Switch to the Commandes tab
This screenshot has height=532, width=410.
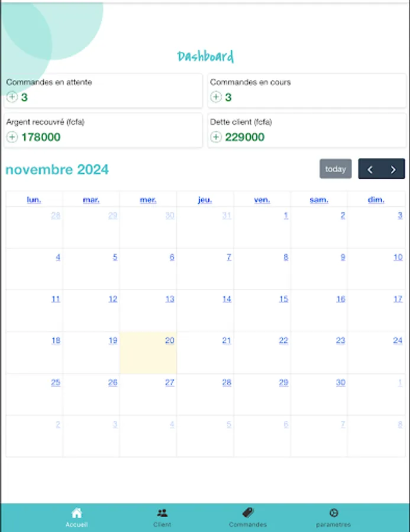[x=247, y=517]
